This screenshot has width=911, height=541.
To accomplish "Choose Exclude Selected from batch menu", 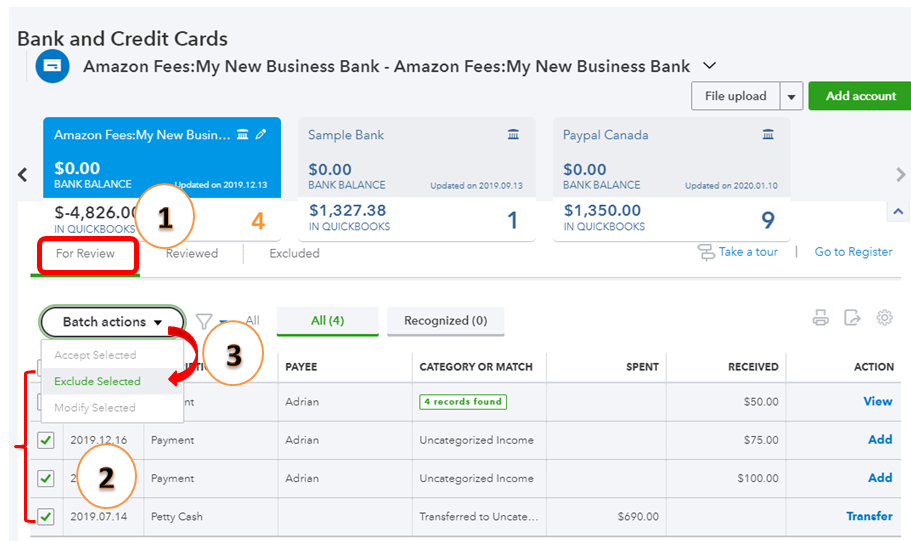I will pyautogui.click(x=97, y=381).
